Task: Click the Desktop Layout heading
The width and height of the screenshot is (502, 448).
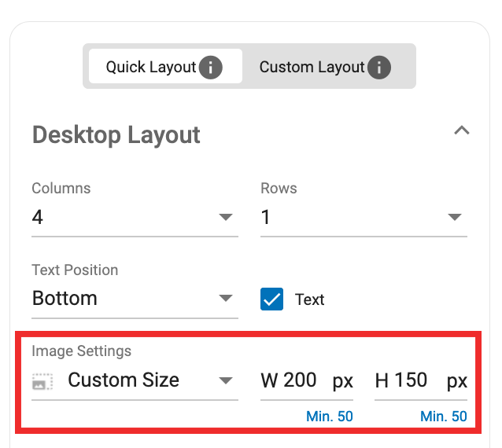Action: (116, 135)
